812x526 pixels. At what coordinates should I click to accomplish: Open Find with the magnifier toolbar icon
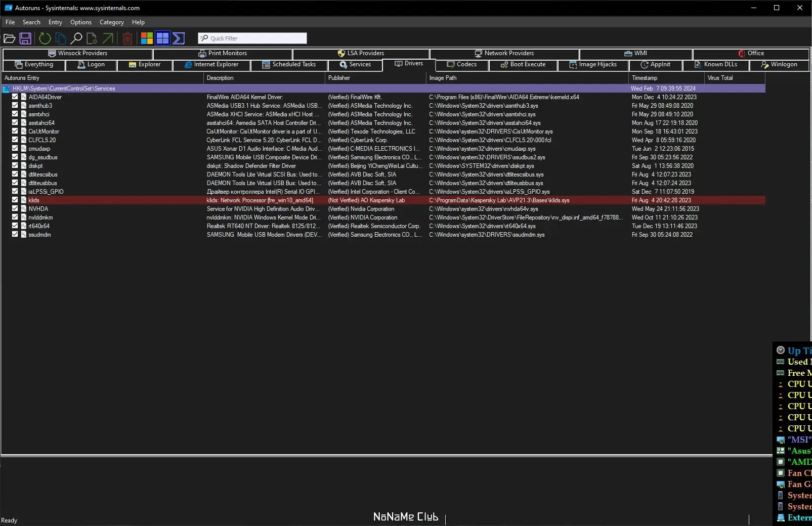tap(76, 38)
